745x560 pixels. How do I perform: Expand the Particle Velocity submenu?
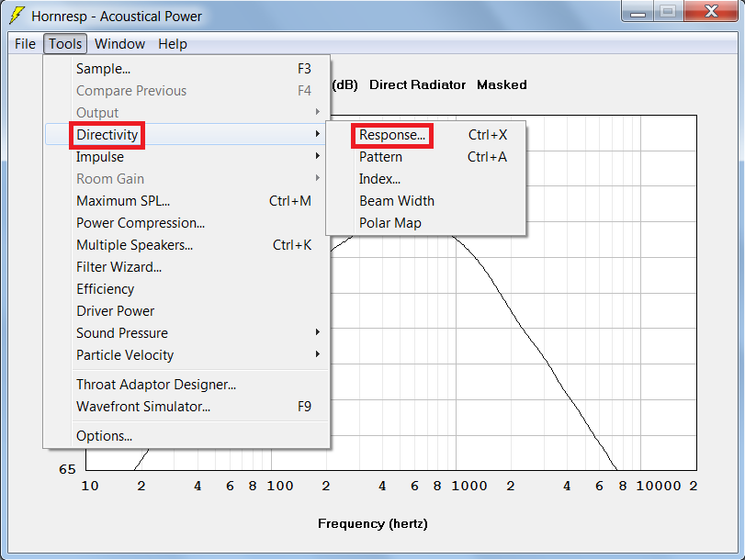(x=187, y=355)
